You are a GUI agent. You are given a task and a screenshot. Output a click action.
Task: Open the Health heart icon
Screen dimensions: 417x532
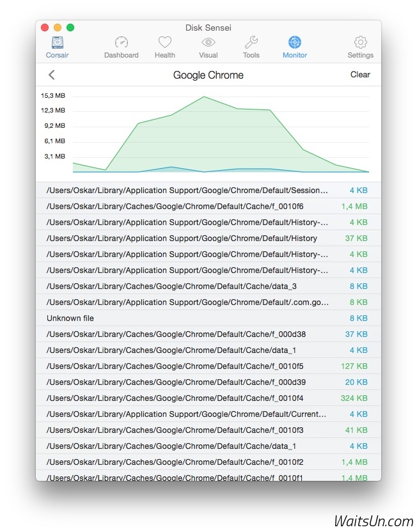(165, 43)
